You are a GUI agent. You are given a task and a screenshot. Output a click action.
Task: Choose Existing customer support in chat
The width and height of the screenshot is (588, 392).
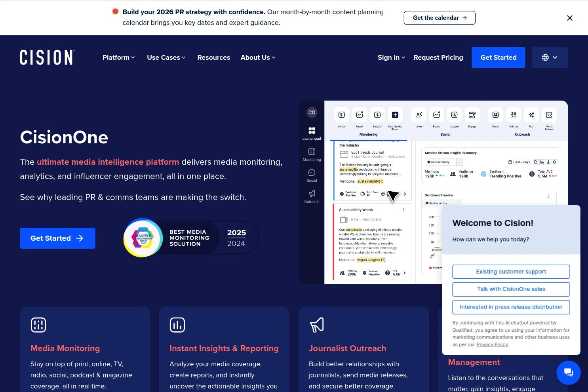tap(511, 272)
